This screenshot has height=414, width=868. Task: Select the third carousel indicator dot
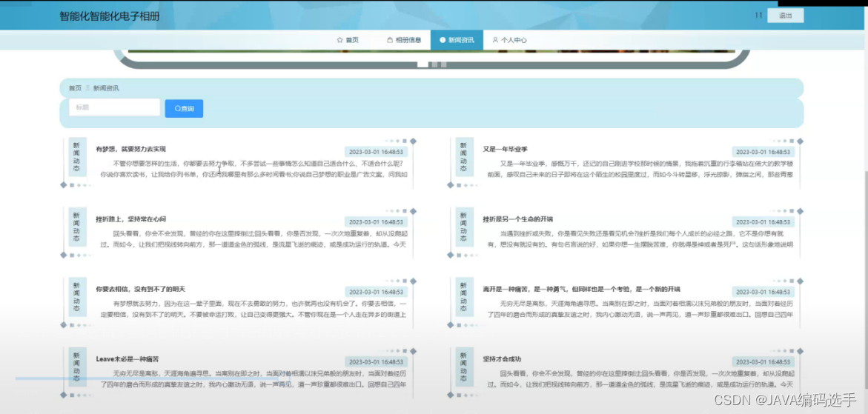coord(443,64)
